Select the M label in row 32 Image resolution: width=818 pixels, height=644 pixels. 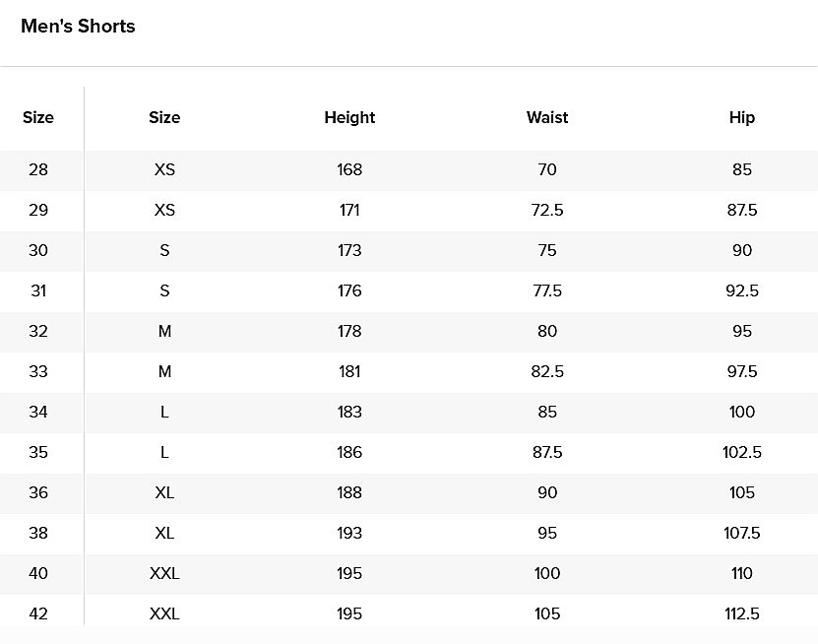point(164,332)
